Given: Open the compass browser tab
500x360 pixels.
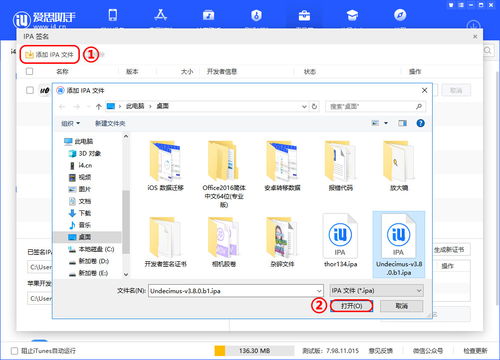Looking at the screenshot, I should point(400,15).
